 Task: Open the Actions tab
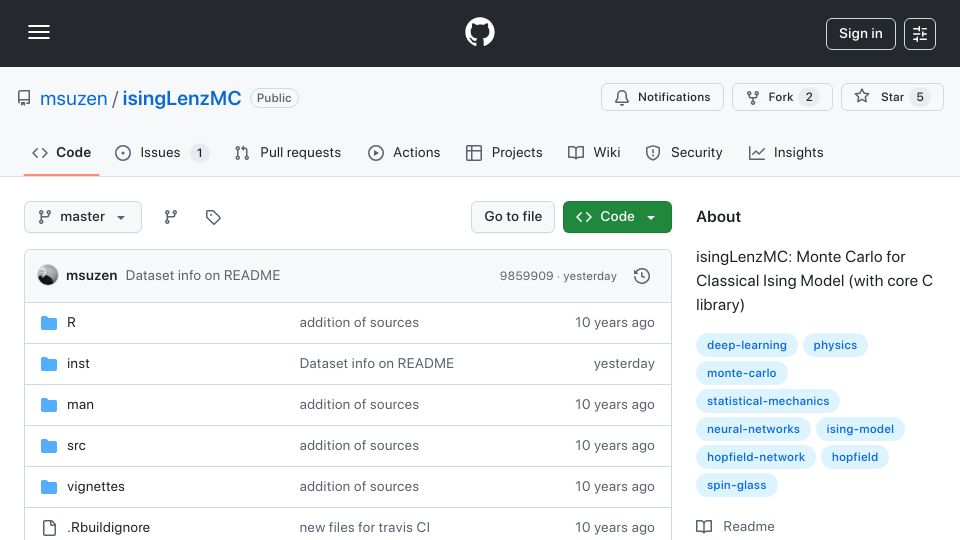tap(404, 152)
